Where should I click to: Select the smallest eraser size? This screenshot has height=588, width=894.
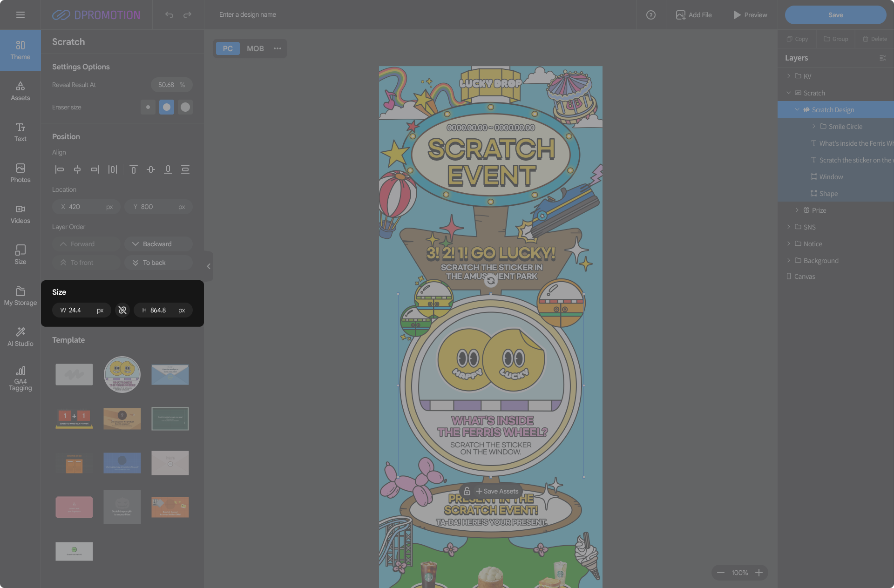[148, 107]
